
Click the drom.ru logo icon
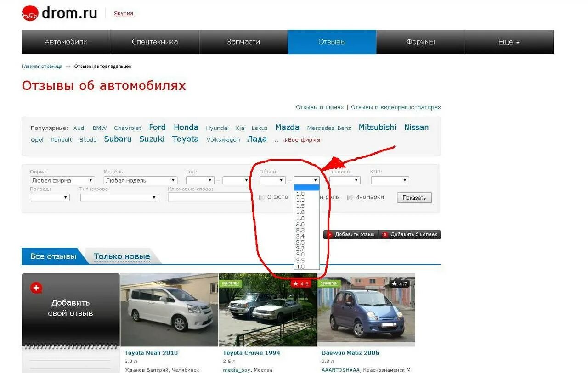tap(30, 13)
